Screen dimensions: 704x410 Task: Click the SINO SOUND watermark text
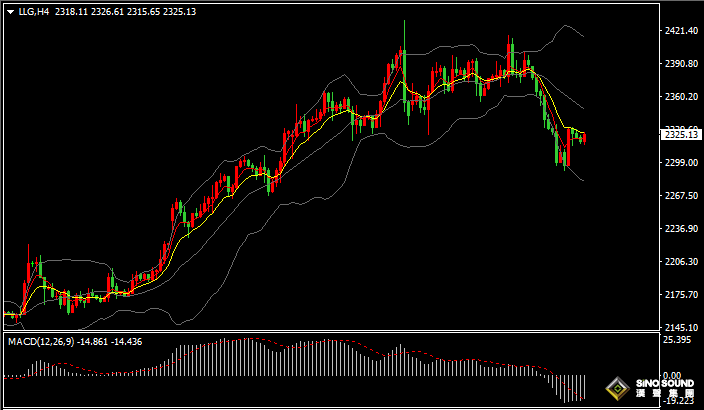click(x=664, y=385)
